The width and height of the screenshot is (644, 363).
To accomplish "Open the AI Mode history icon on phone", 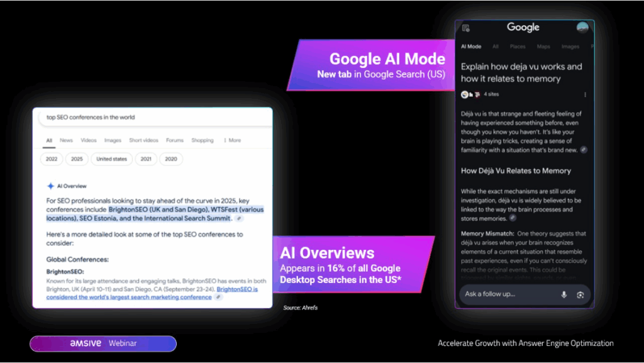I will coord(466,28).
